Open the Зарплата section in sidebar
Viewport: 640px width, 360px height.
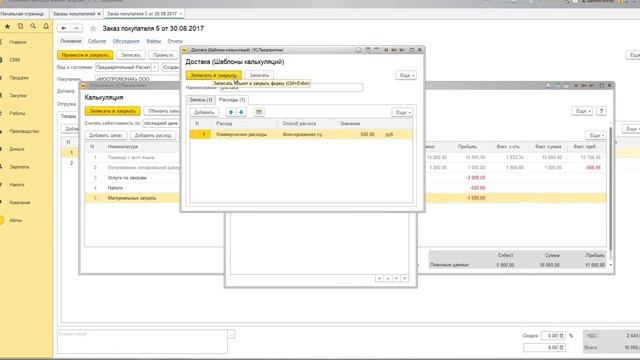[x=19, y=167]
